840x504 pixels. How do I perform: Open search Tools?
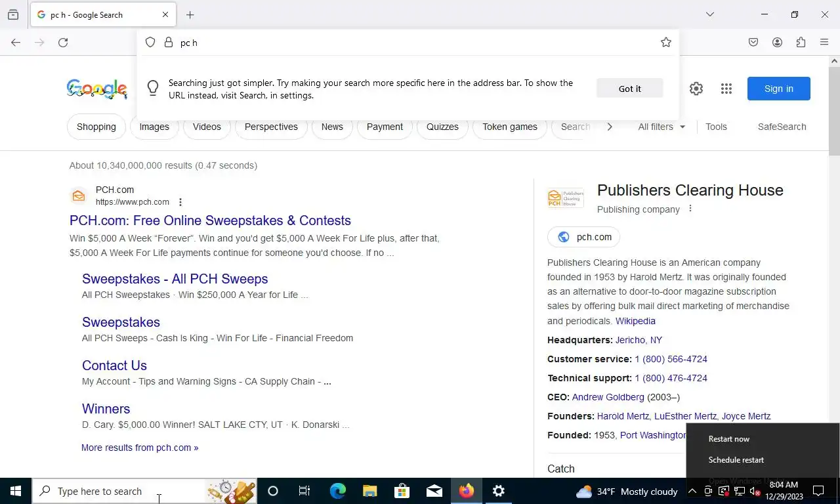click(716, 127)
